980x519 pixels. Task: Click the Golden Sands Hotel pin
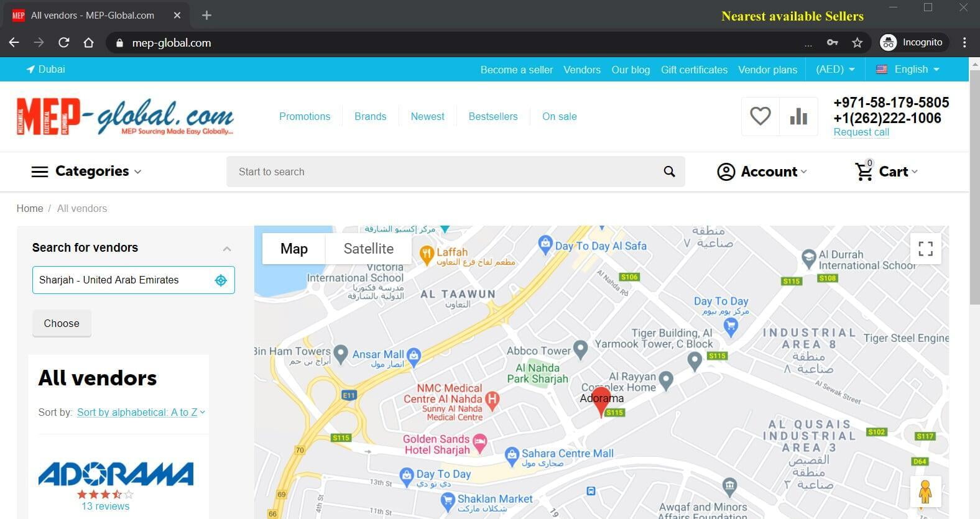479,443
